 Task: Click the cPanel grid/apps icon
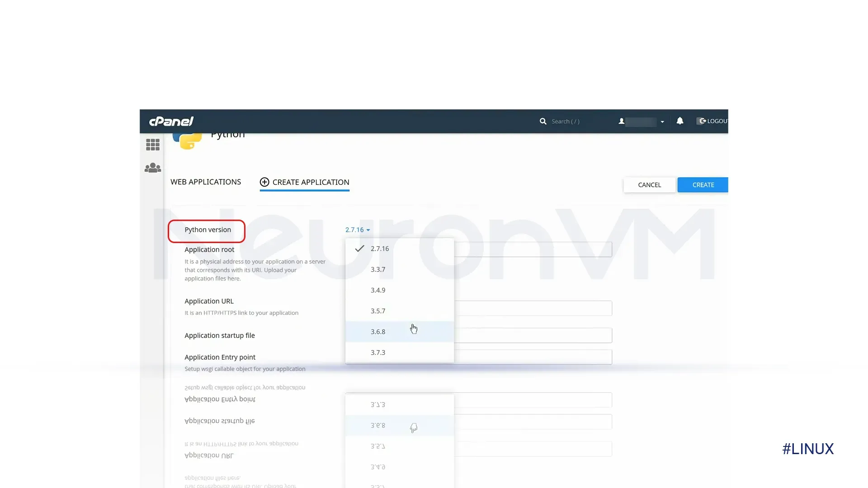153,144
